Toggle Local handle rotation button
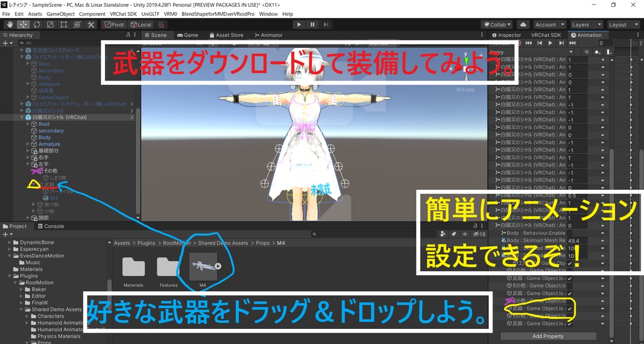Screen dimensions: 644x344 141,25
